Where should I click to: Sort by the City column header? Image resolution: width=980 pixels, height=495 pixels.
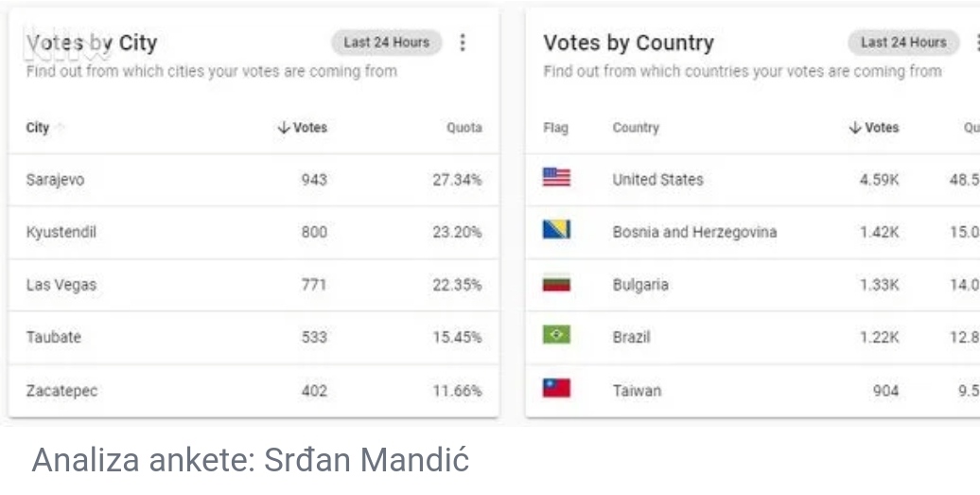pyautogui.click(x=38, y=128)
